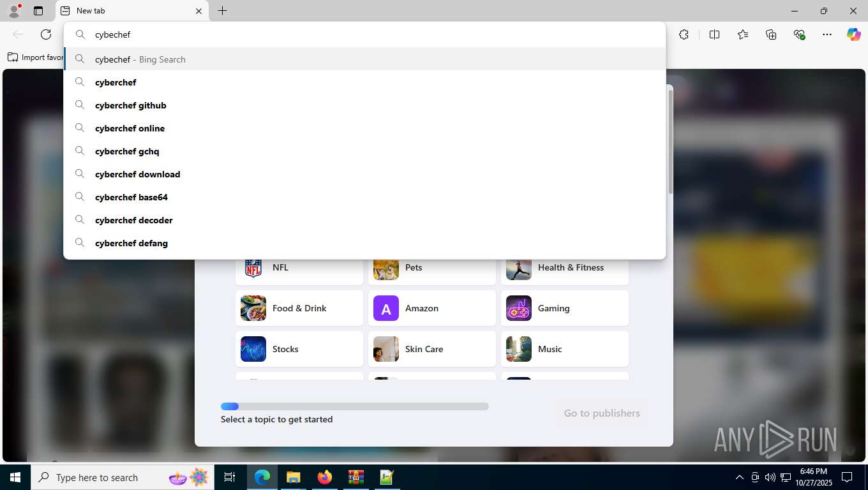This screenshot has height=490, width=868.
Task: Select cyberchef github suggestion
Action: (x=364, y=105)
